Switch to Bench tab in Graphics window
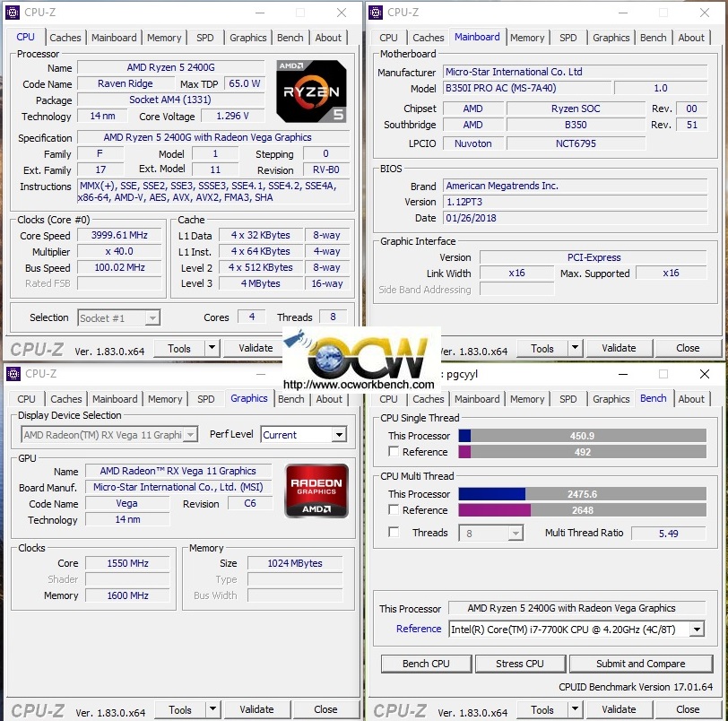This screenshot has height=721, width=728. [291, 399]
